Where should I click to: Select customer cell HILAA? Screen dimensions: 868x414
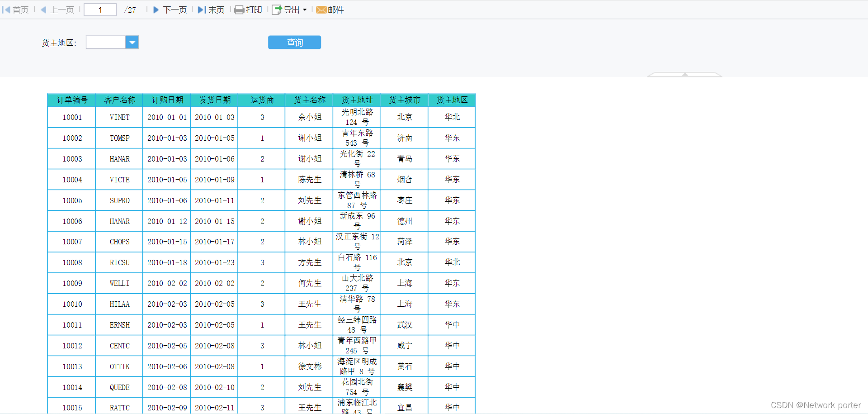[119, 304]
